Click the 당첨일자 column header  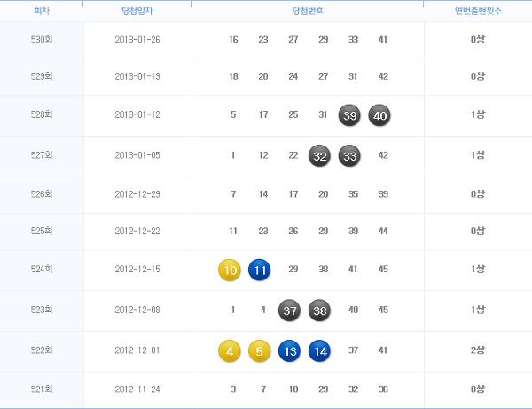137,11
